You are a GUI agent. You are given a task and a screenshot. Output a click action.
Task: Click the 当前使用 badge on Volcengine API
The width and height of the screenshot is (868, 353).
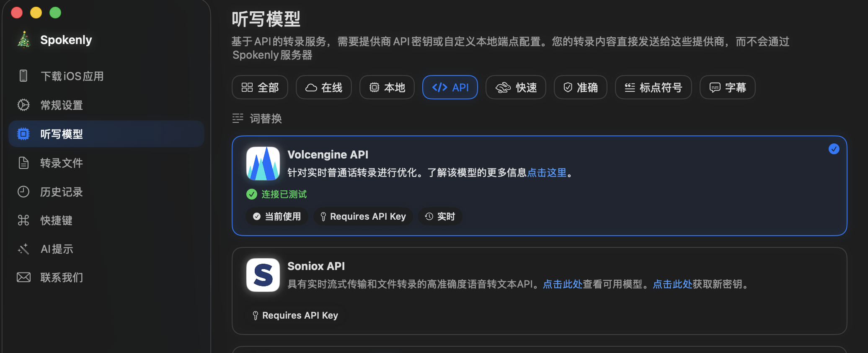coord(277,216)
